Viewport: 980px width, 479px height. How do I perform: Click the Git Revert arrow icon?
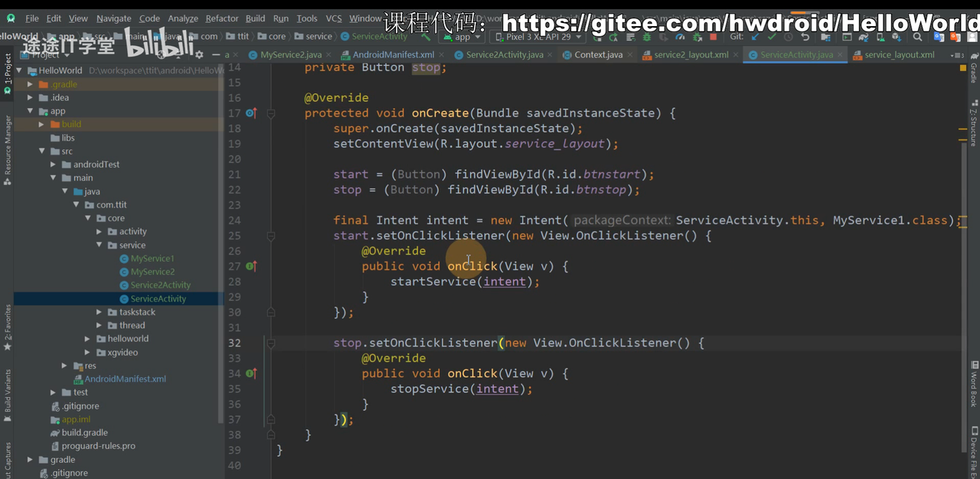point(805,37)
